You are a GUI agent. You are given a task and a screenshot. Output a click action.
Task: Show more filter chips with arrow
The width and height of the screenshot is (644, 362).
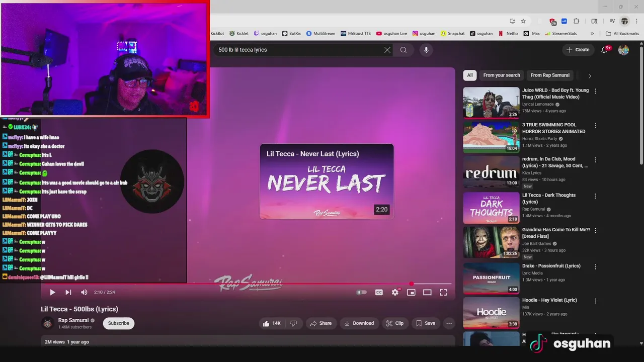[590, 76]
